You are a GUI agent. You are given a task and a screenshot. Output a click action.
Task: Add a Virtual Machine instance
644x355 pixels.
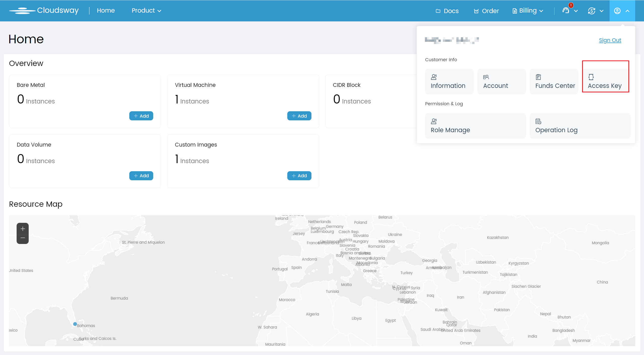tap(299, 116)
